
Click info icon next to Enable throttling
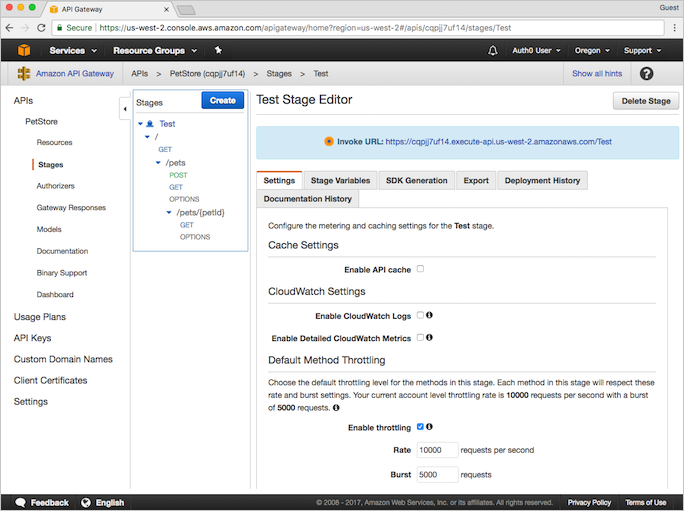[x=429, y=427]
